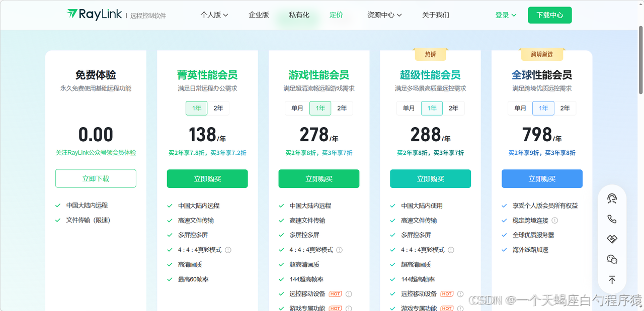
Task: Switch 游戏性能会员 to 单月 pricing
Action: pyautogui.click(x=297, y=108)
